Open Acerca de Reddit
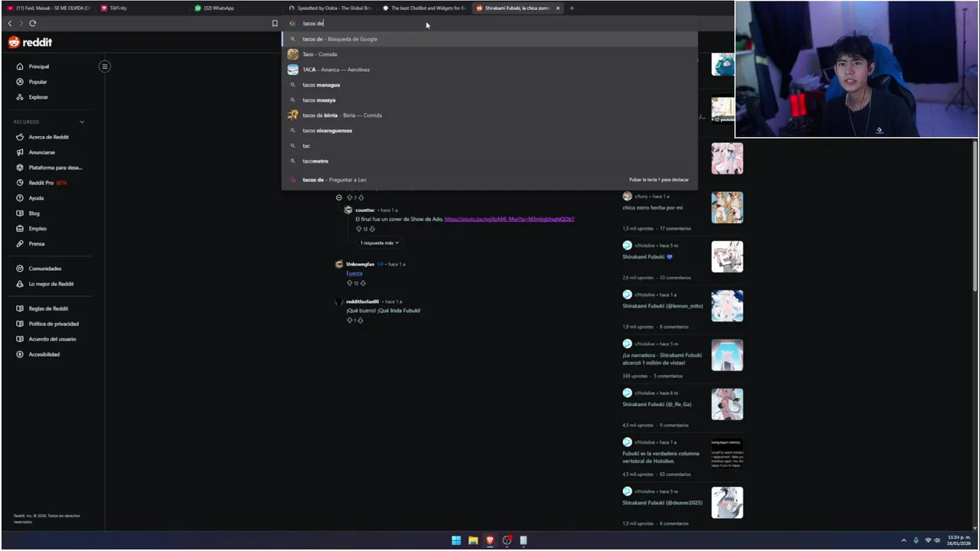 pos(48,137)
